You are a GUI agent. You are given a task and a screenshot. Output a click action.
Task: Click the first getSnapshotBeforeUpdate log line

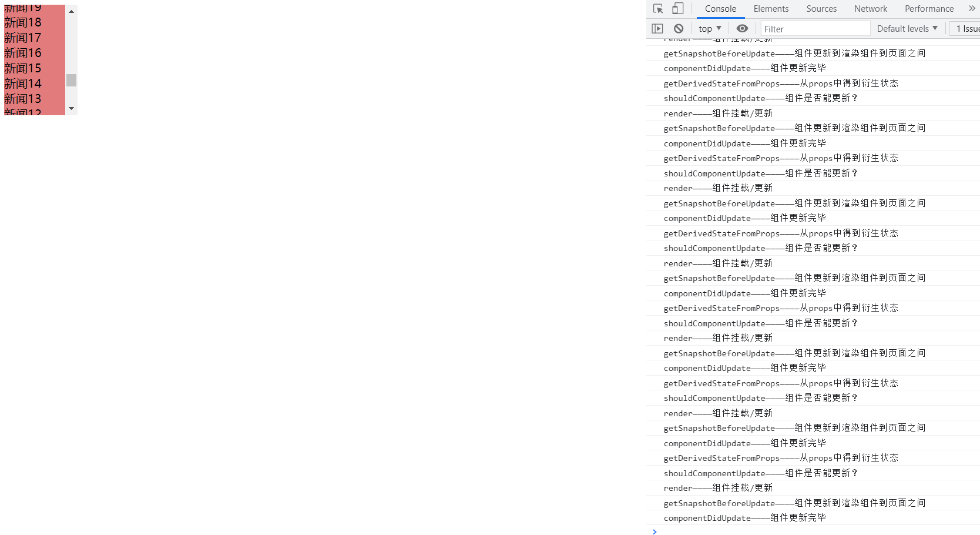(813, 53)
